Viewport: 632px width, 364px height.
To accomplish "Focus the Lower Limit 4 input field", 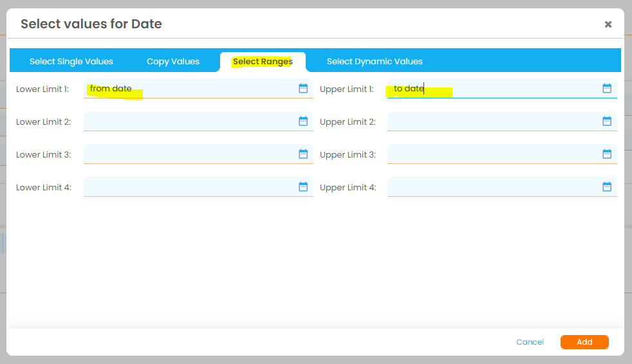I will [198, 187].
